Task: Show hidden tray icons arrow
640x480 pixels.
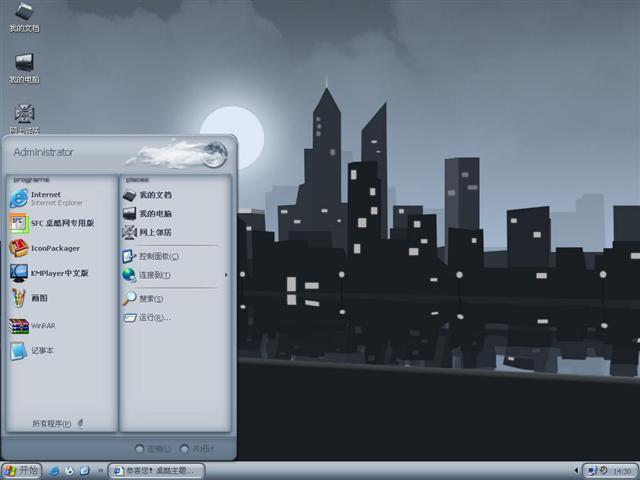Action: [x=576, y=471]
